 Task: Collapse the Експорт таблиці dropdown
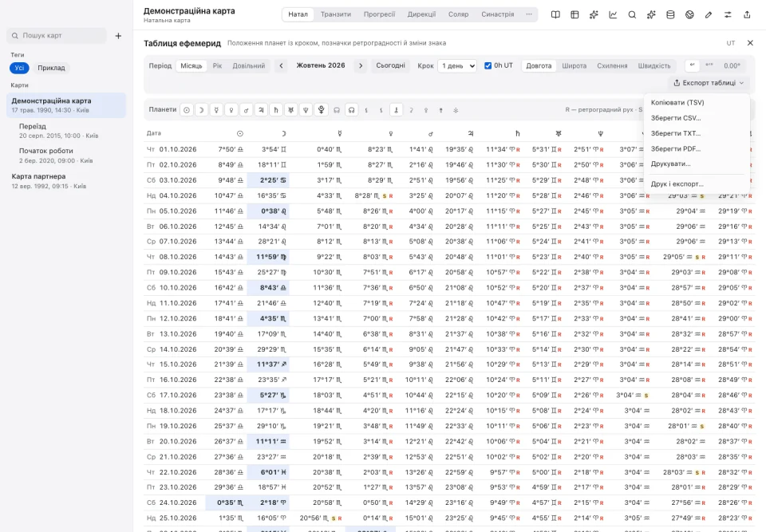[x=709, y=83]
